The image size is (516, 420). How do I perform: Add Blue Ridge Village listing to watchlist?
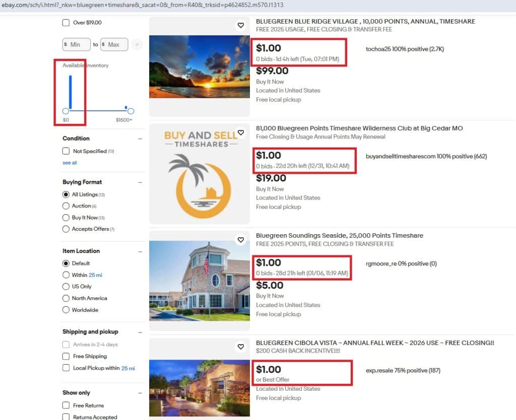[x=240, y=25]
